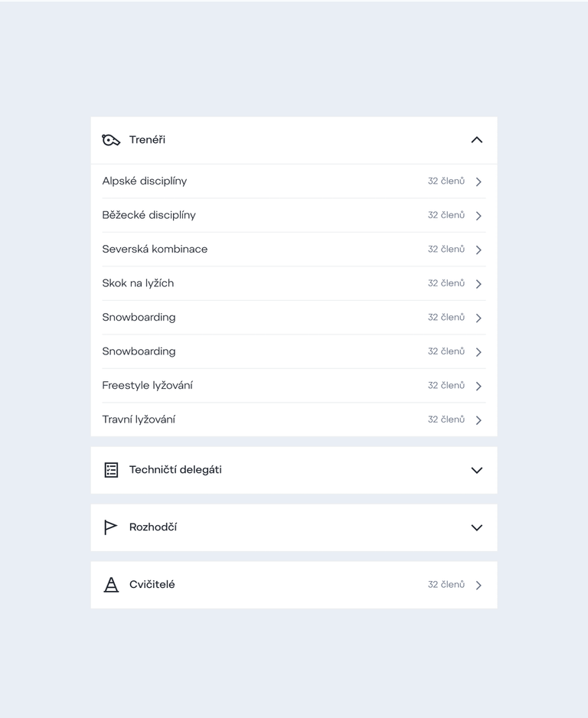Image resolution: width=588 pixels, height=718 pixels.
Task: Expand the Rozhodčí section chevron
Action: click(477, 527)
